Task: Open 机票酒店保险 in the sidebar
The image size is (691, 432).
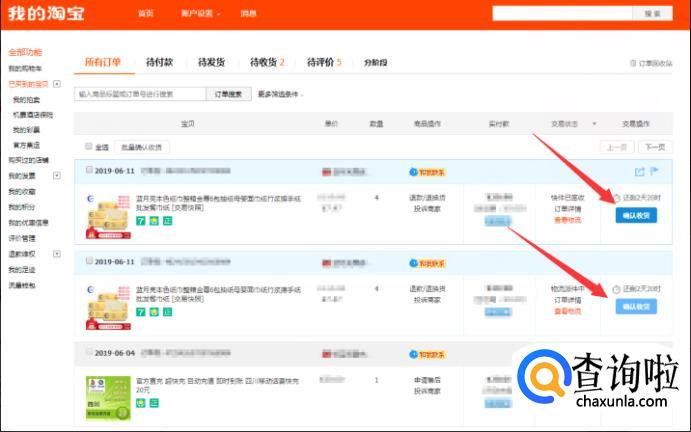Action: click(x=33, y=115)
